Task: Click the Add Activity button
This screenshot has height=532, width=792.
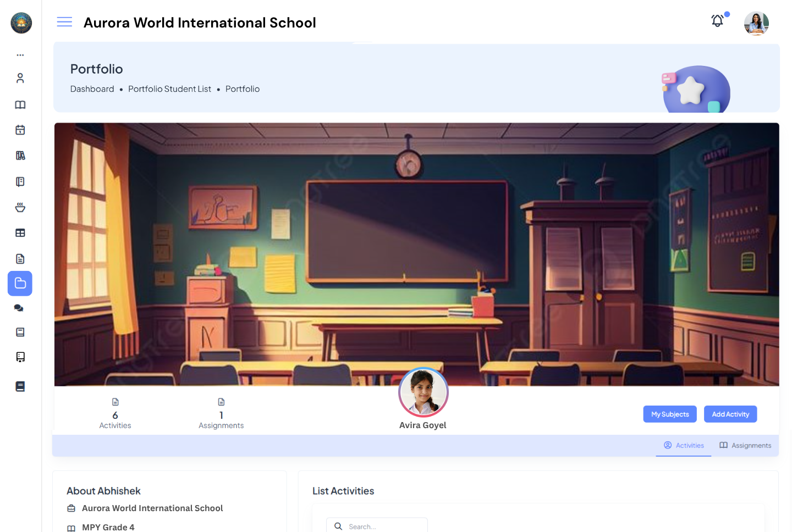Action: [x=730, y=414]
